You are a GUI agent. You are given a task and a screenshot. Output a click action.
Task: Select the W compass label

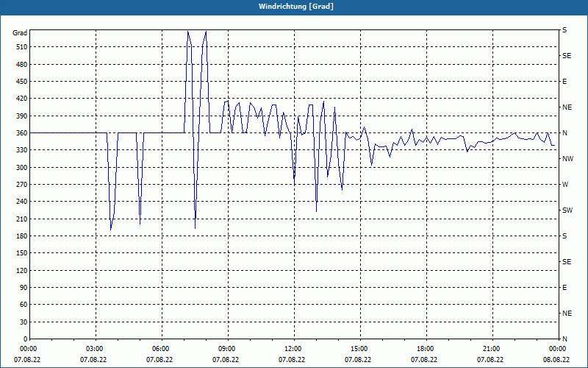click(565, 185)
